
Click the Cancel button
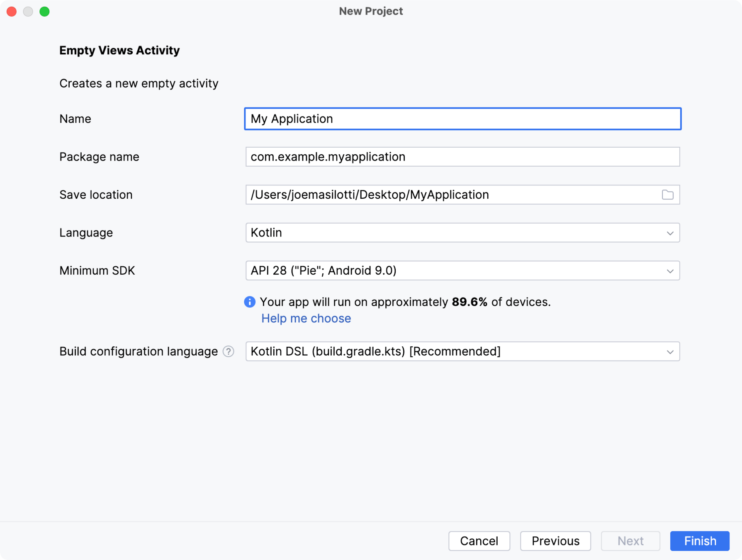(479, 541)
